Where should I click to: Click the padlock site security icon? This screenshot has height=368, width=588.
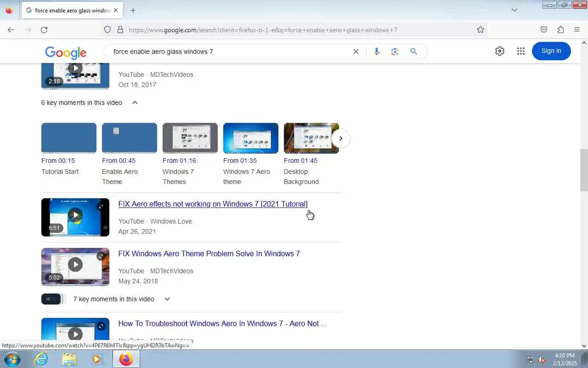click(x=120, y=30)
